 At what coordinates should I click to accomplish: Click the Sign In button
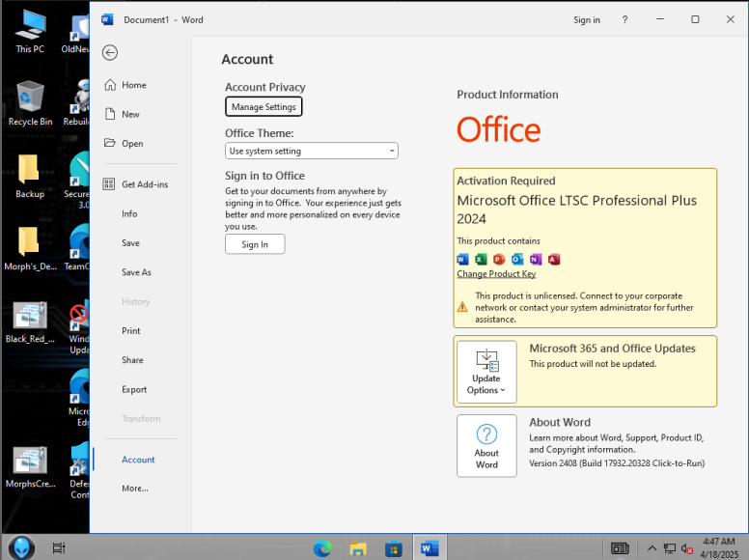pyautogui.click(x=255, y=244)
